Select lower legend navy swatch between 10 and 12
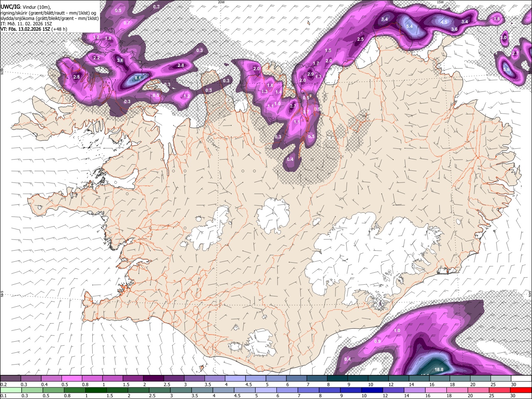Viewport: 532px width, 399px height. (373, 390)
